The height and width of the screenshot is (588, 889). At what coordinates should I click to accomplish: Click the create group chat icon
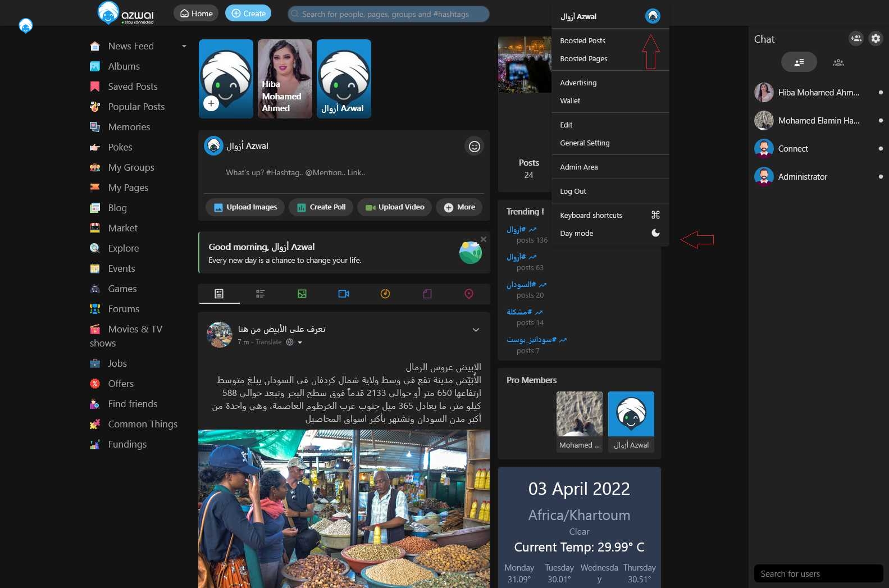click(x=855, y=39)
